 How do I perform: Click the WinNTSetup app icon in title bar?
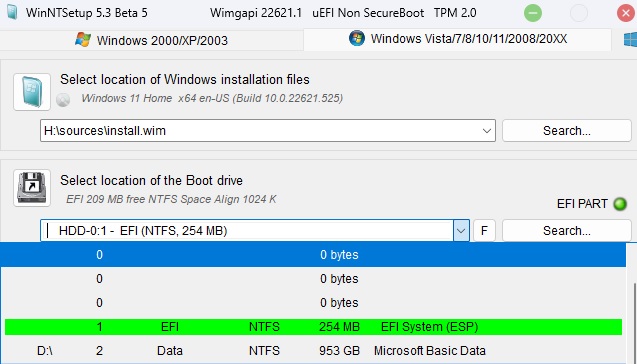[x=12, y=13]
